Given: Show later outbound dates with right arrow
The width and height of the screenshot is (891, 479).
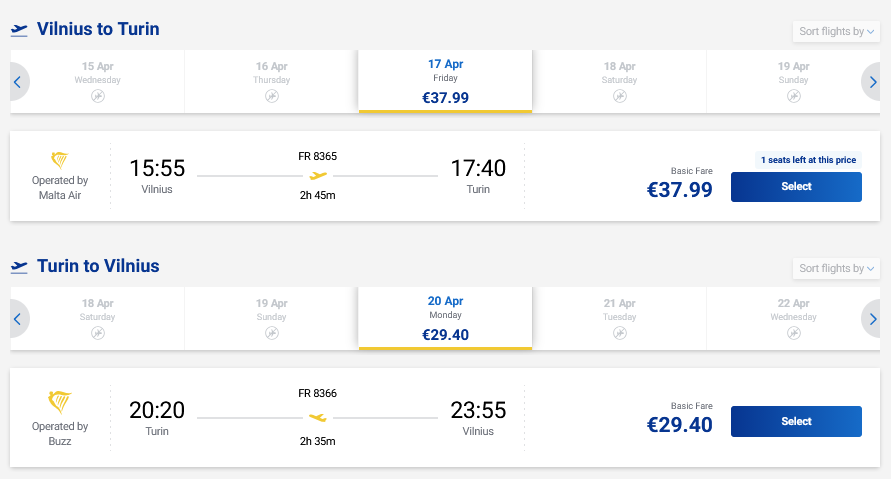Looking at the screenshot, I should pos(872,82).
